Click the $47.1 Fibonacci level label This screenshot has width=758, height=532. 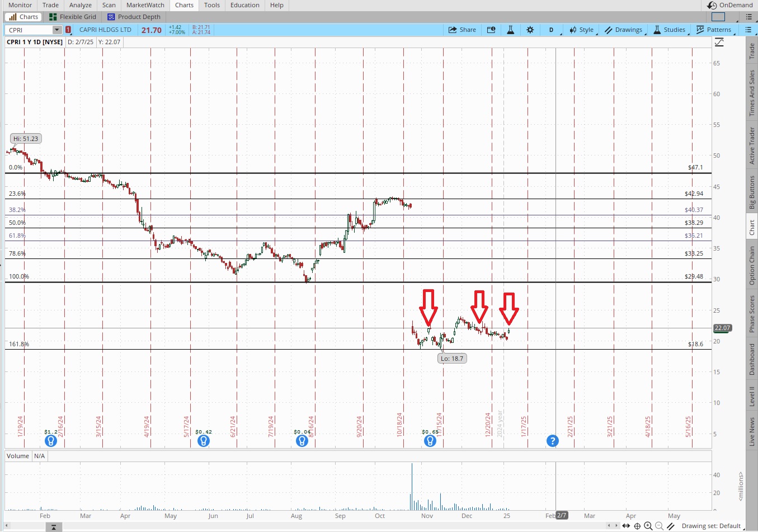[695, 167]
